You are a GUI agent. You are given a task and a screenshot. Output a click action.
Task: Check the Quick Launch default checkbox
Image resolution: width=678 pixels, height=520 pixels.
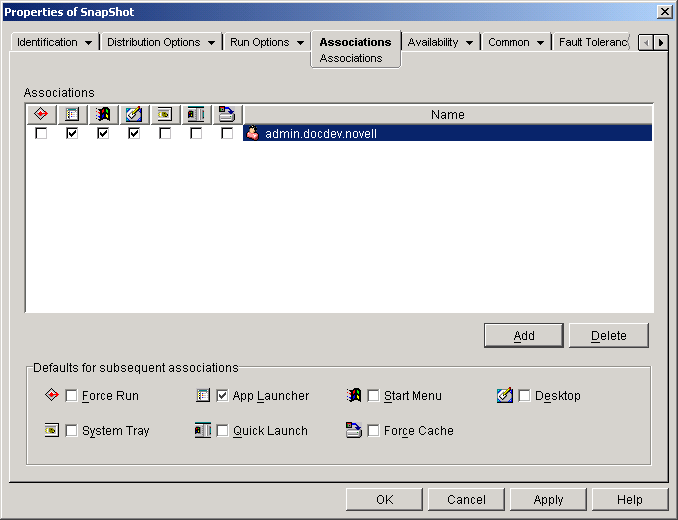[x=222, y=431]
